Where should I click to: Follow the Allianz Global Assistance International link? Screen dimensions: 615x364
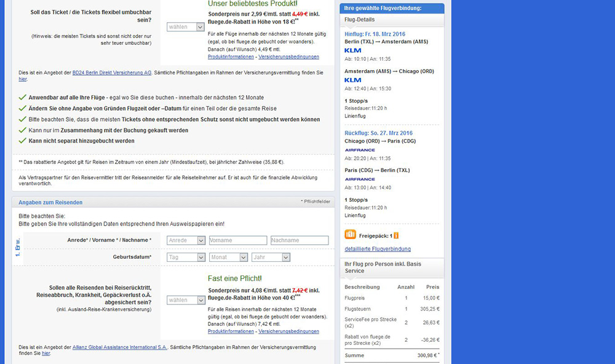tap(120, 347)
